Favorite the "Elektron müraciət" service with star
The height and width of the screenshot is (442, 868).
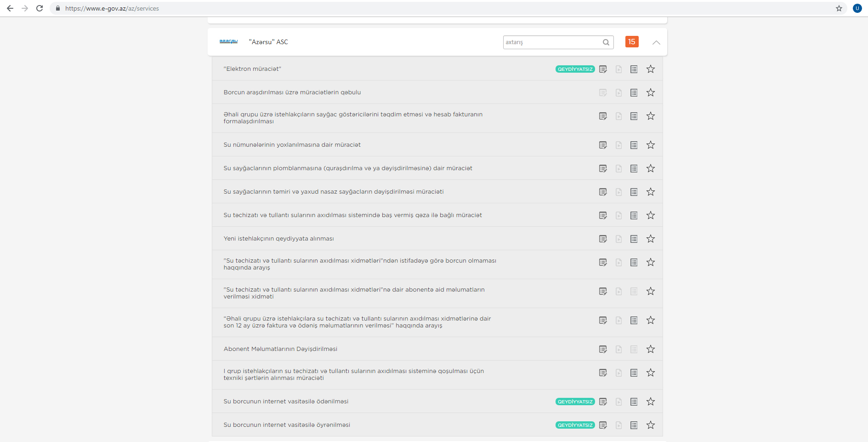tap(651, 69)
